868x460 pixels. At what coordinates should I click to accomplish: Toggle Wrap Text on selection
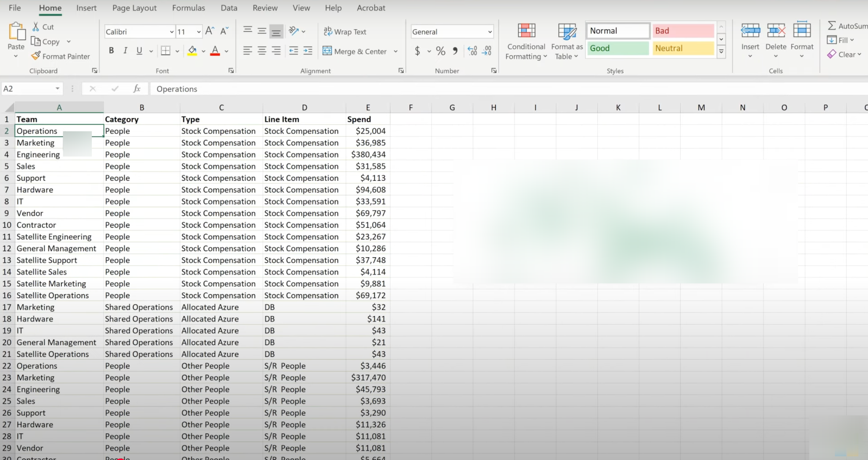point(345,32)
